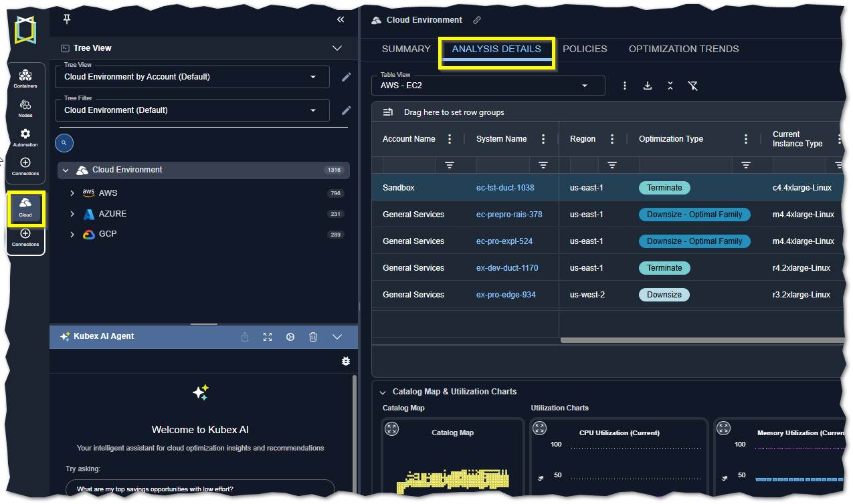
Task: Collapse the left panel with double chevron
Action: coord(341,19)
